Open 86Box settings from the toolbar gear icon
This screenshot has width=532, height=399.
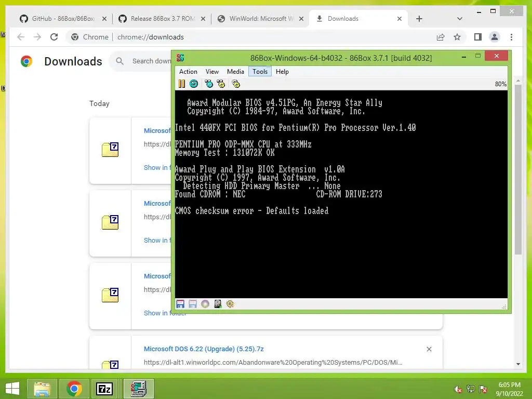(x=236, y=84)
